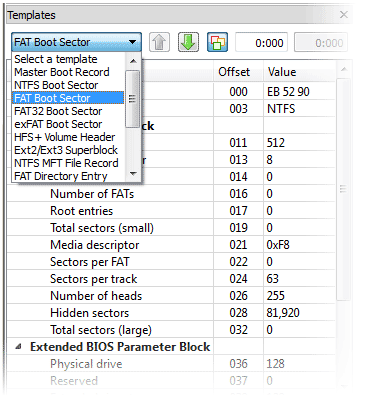Click value 255 at offset 026
This screenshot has width=370, height=395.
[x=275, y=296]
